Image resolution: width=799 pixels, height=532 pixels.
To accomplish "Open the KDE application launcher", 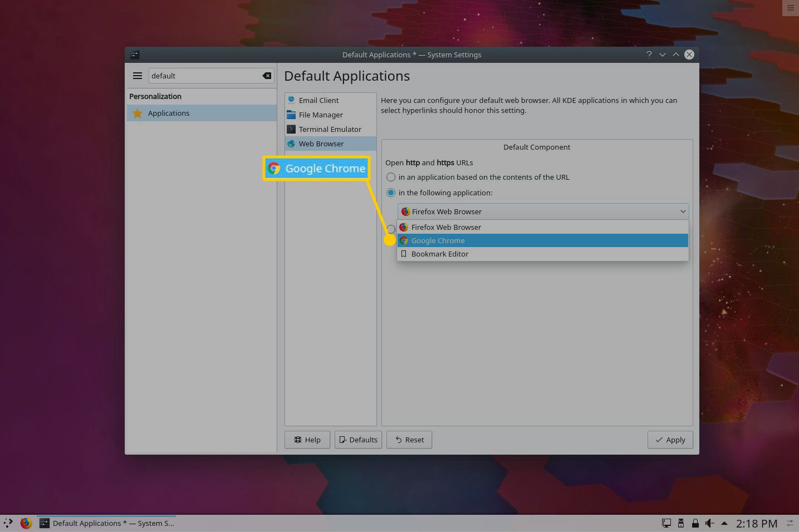I will (x=8, y=523).
